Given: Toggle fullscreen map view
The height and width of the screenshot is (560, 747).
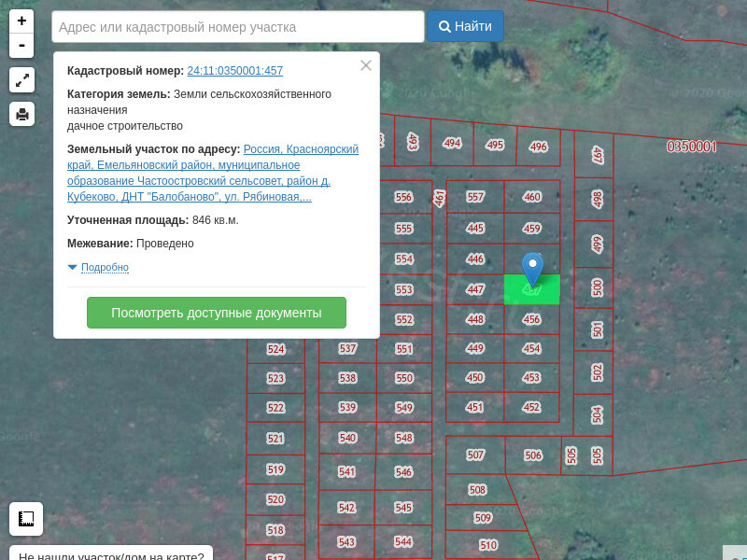Looking at the screenshot, I should [21, 80].
